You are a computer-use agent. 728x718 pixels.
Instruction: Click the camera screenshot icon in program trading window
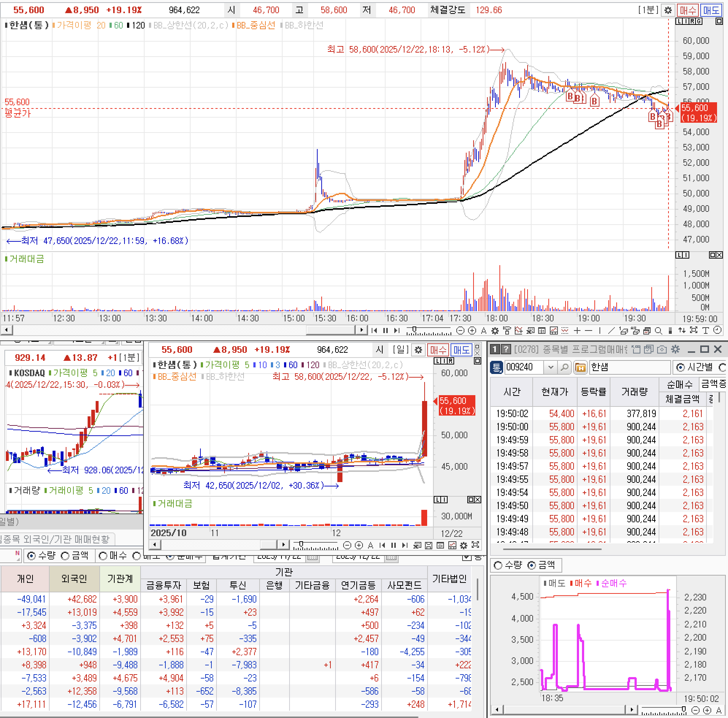coord(662,350)
